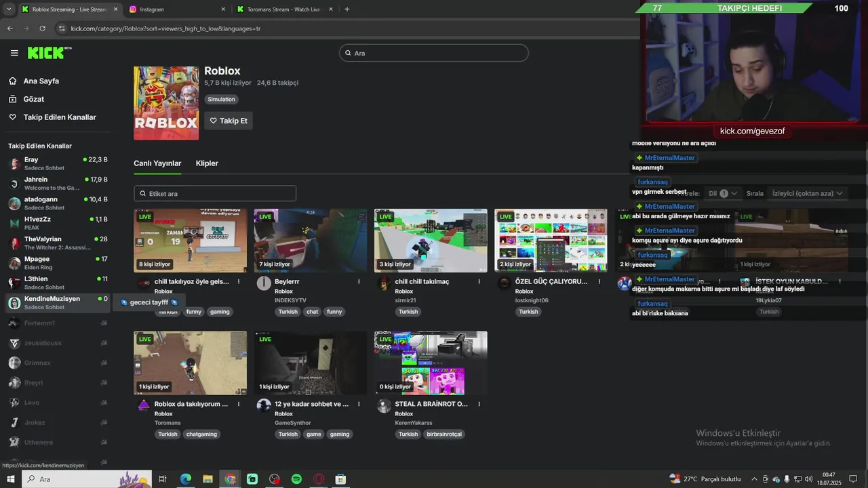Open Gözat in the sidebar
This screenshot has width=868, height=488.
tap(34, 99)
